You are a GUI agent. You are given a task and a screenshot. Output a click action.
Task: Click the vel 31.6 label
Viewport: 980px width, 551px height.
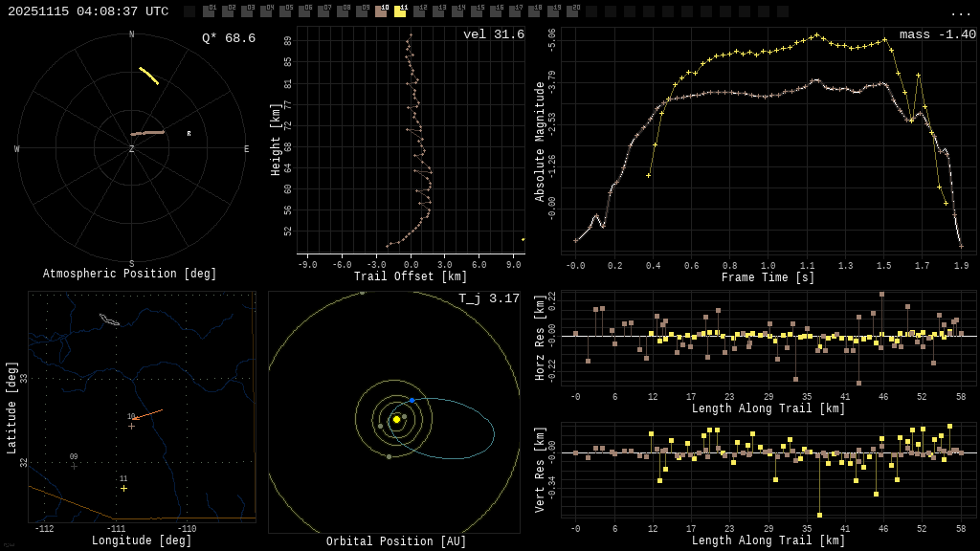493,34
